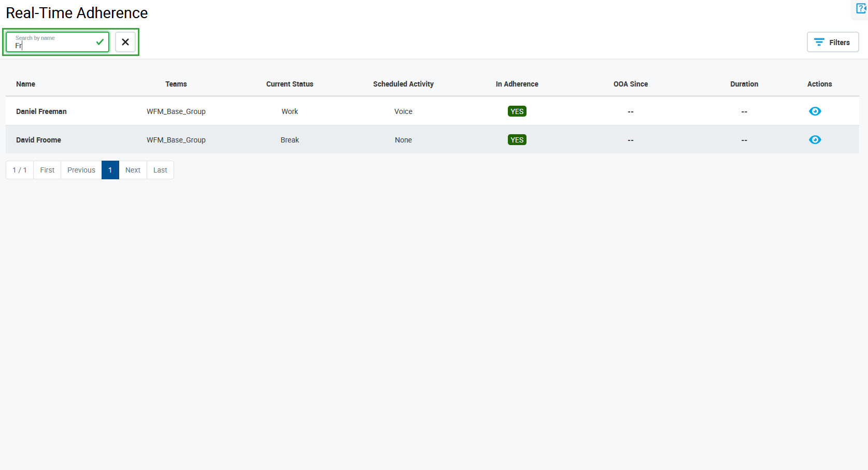View details for David Froome via eye icon
This screenshot has width=868, height=470.
815,140
